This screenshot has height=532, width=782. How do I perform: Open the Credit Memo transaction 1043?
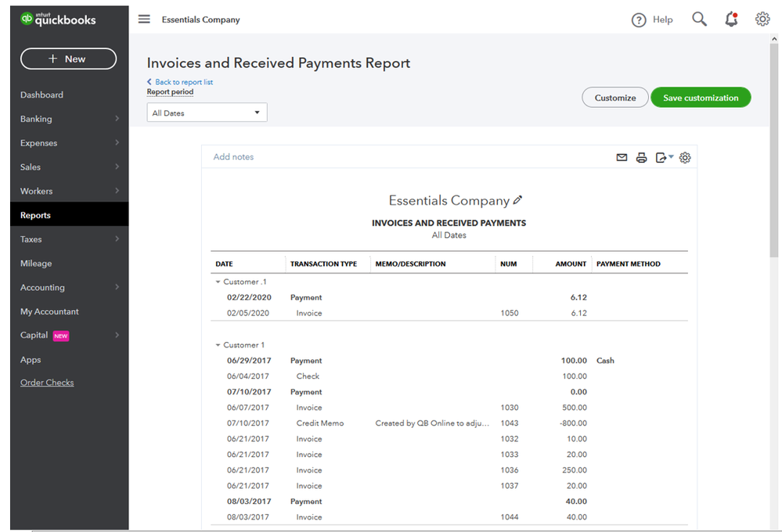pyautogui.click(x=449, y=422)
